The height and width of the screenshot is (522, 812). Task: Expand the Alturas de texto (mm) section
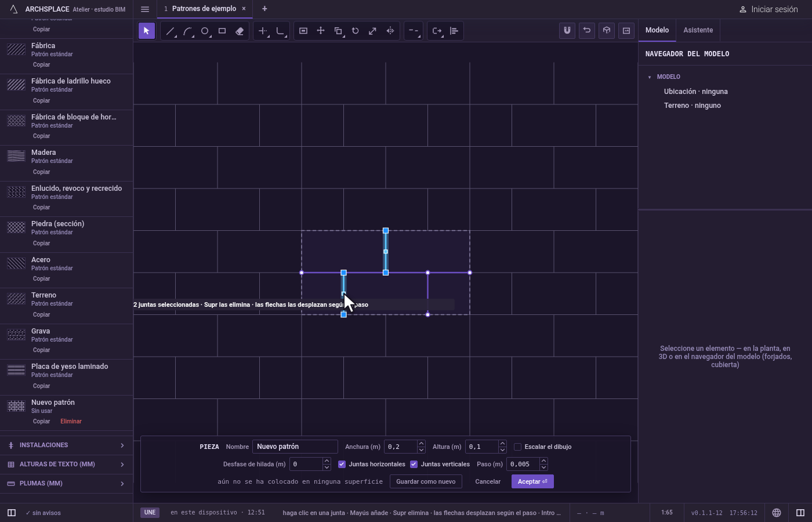pyautogui.click(x=67, y=465)
